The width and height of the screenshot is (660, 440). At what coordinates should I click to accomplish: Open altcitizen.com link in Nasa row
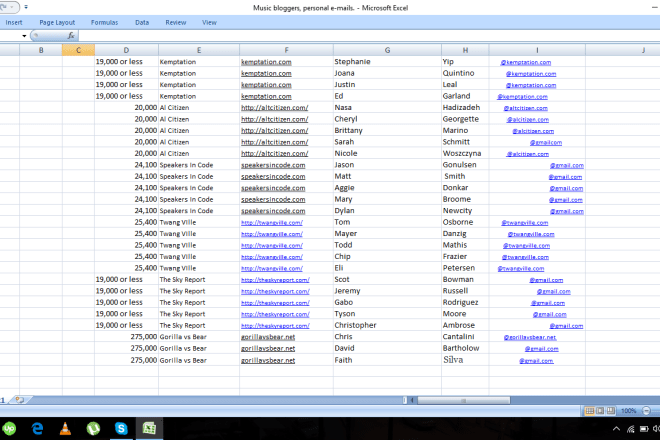click(x=274, y=108)
